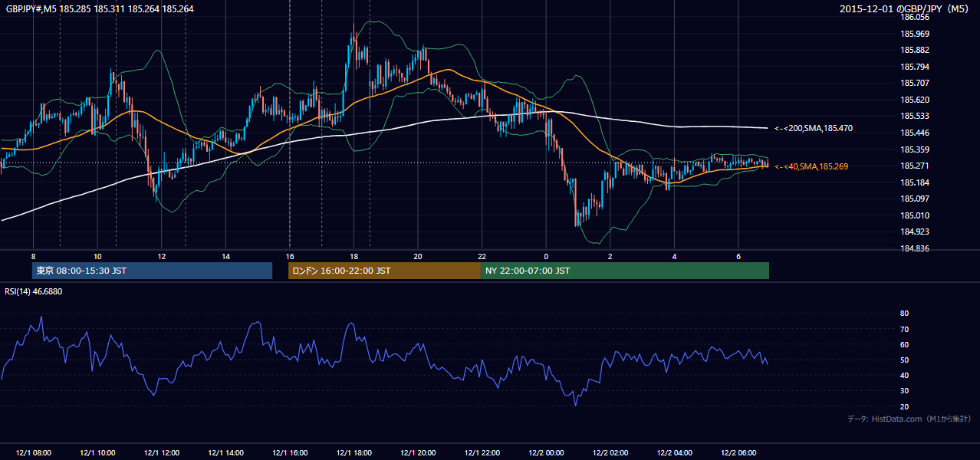Image resolution: width=980 pixels, height=460 pixels.
Task: Select the NY 22:00-07:00 JST session bar
Action: click(625, 271)
